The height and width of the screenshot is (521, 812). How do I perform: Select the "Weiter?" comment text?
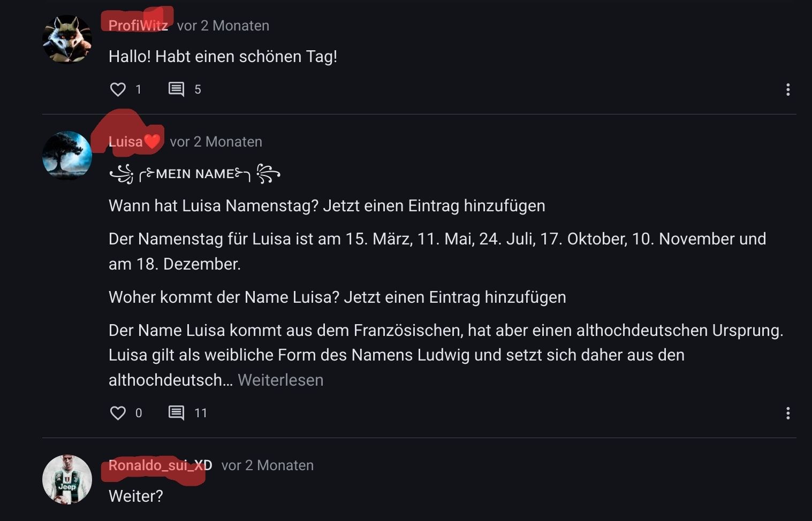[135, 496]
